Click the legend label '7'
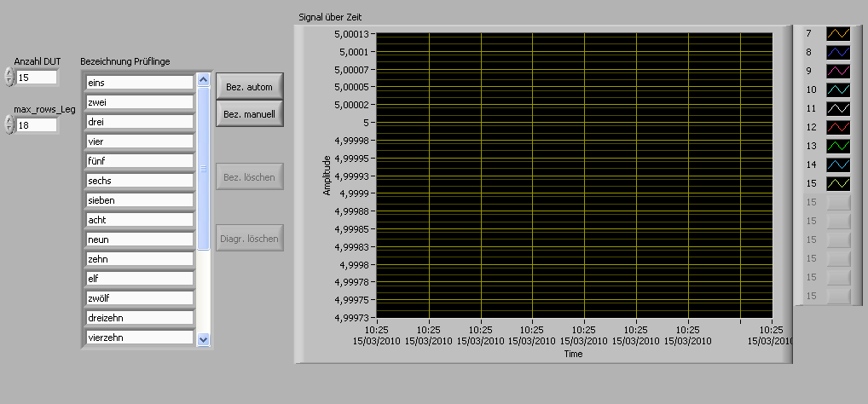This screenshot has height=404, width=868. 809,34
